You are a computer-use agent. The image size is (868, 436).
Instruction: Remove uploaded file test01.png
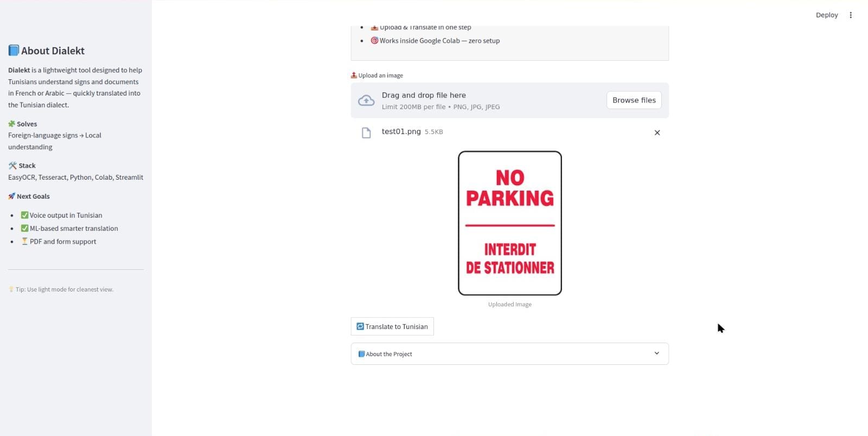(657, 132)
